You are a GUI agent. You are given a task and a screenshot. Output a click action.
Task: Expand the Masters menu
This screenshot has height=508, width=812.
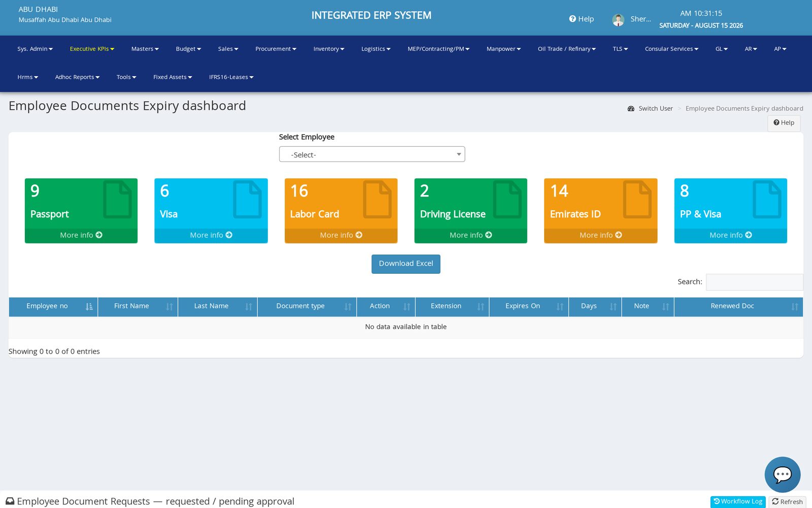point(145,49)
